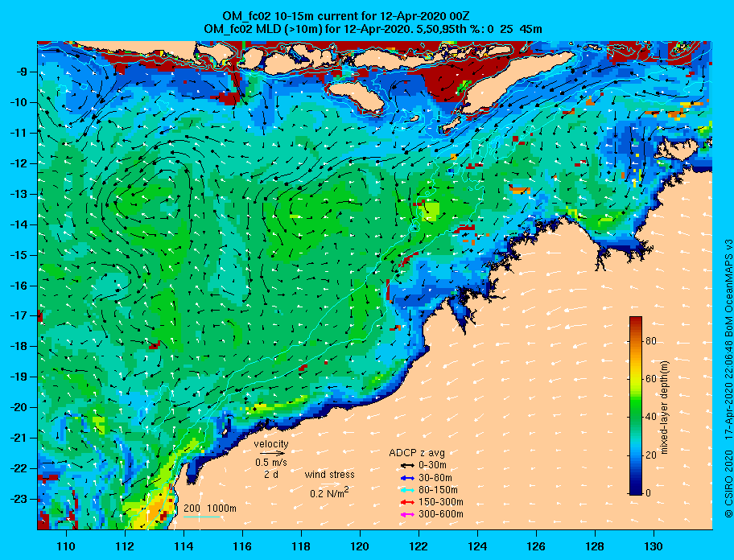Viewport: 734px width, 560px height.
Task: Click the longitude axis label 126
Action: [x=536, y=546]
